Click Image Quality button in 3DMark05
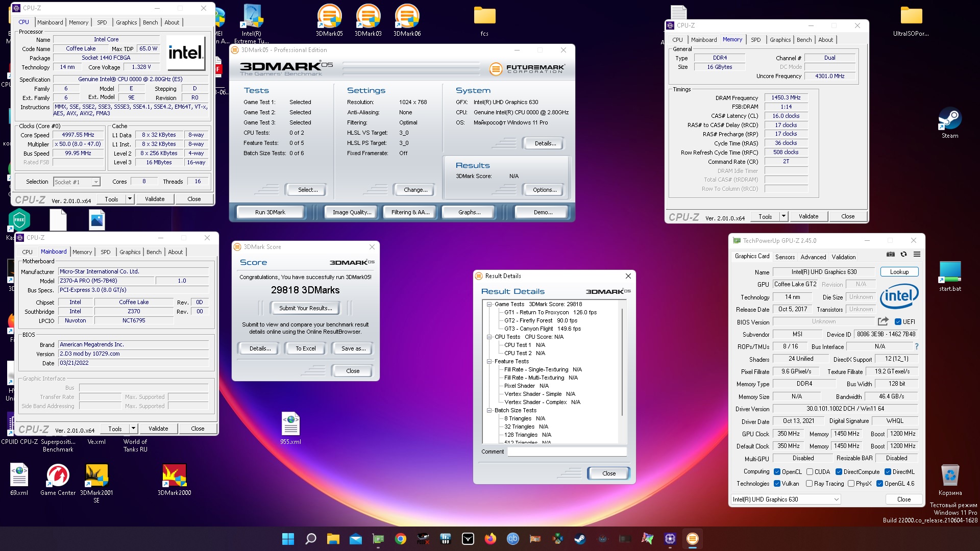The image size is (980, 551). [352, 212]
